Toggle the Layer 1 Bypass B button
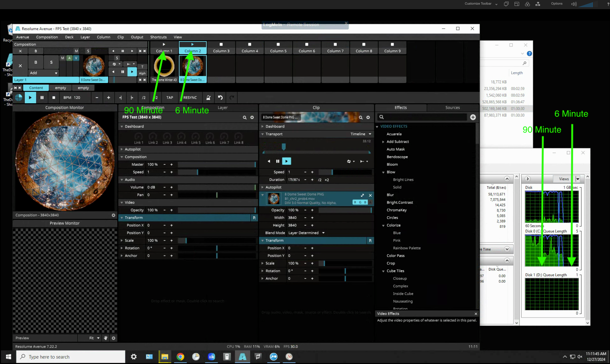The height and width of the screenshot is (364, 610). point(36,62)
